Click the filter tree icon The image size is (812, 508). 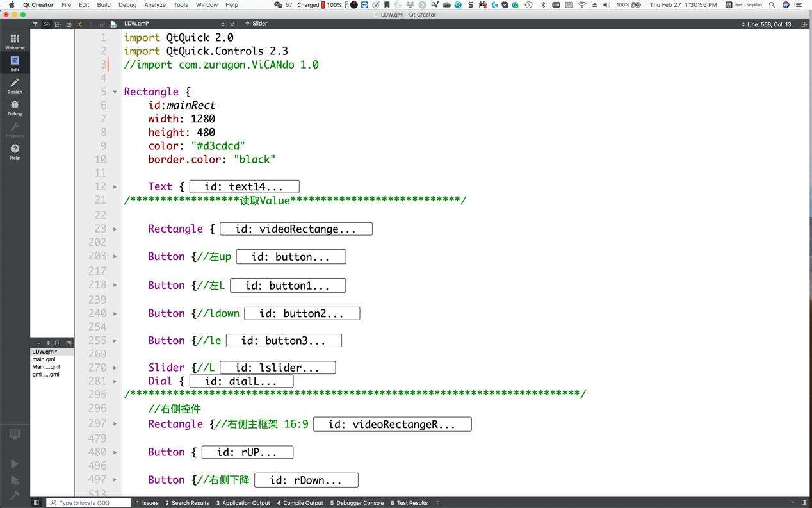click(x=36, y=24)
